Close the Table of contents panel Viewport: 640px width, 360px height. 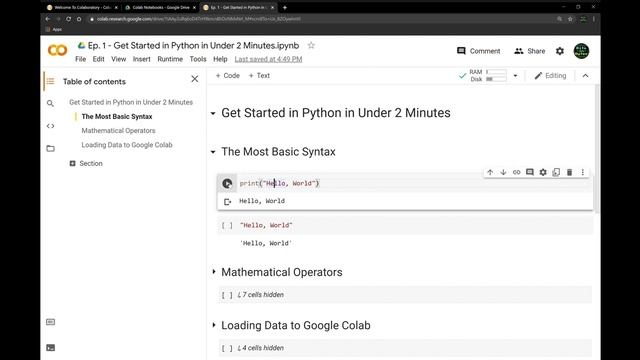pos(195,79)
